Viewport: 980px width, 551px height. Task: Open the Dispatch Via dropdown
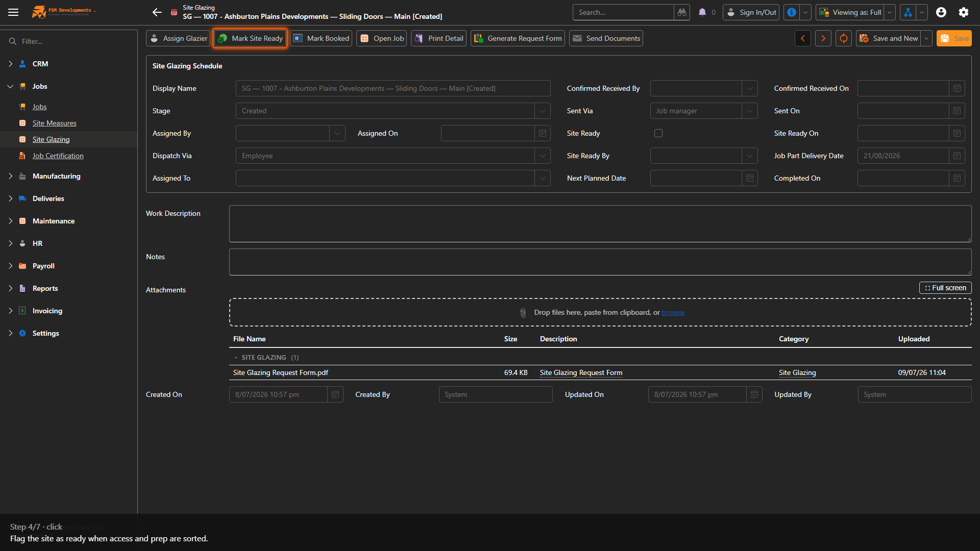click(543, 156)
